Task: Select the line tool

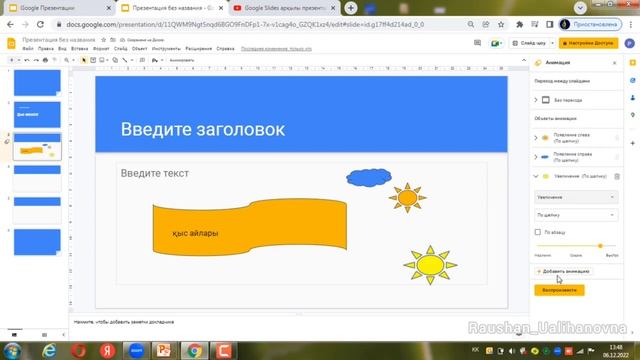Action: coord(125,60)
